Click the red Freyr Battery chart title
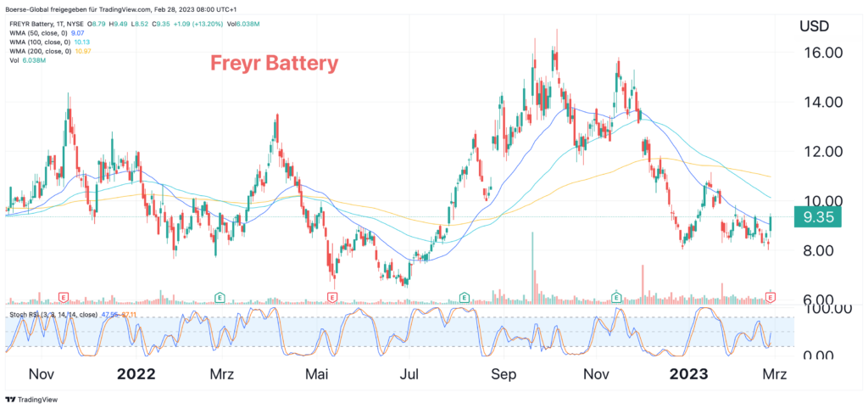 (x=274, y=64)
